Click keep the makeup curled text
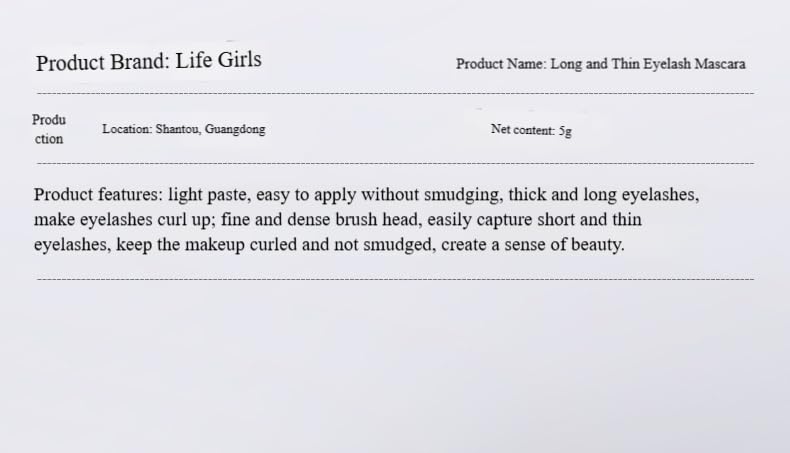Viewport: 790px width, 453px height. pyautogui.click(x=207, y=245)
